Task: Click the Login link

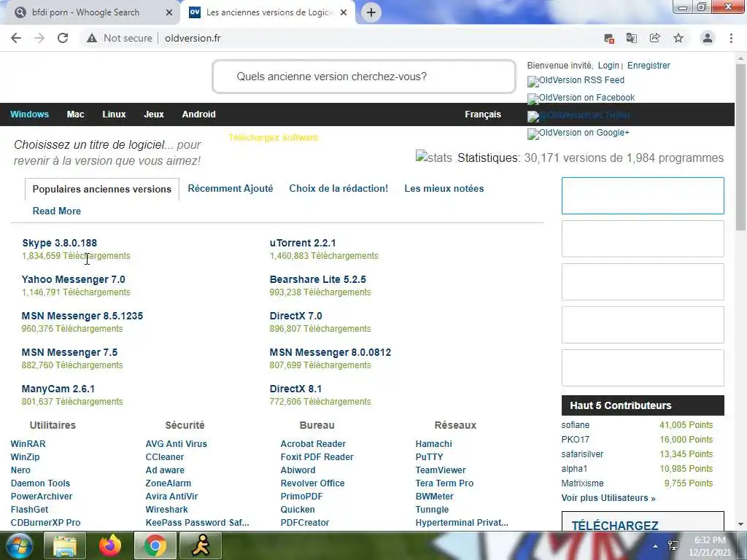Action: pos(608,66)
